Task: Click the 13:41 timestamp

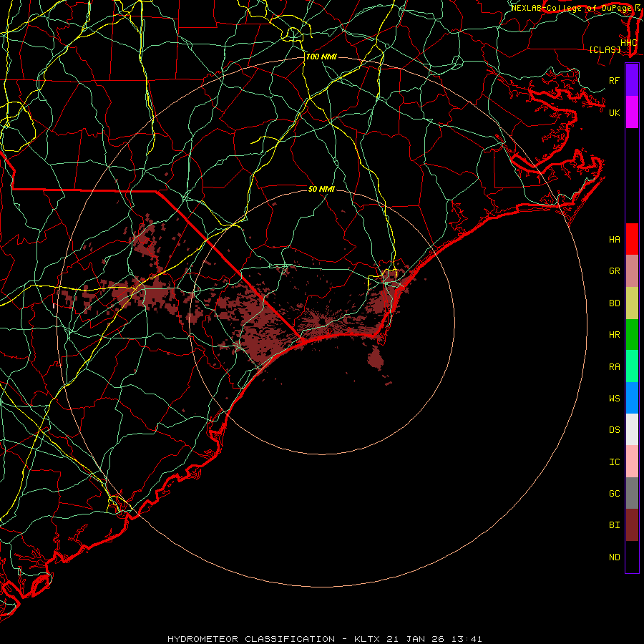Action: point(466,639)
